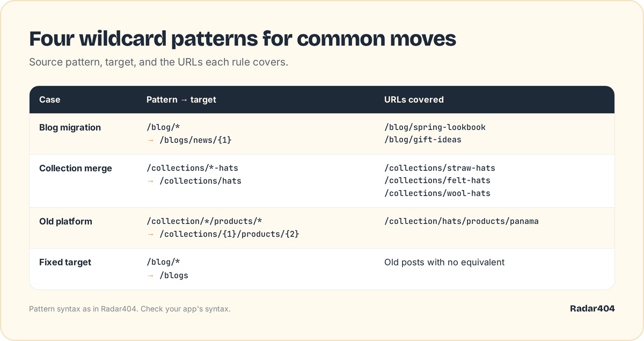
Task: Click the "Pattern syntax as in Radar404" footnote
Action: coord(130,309)
